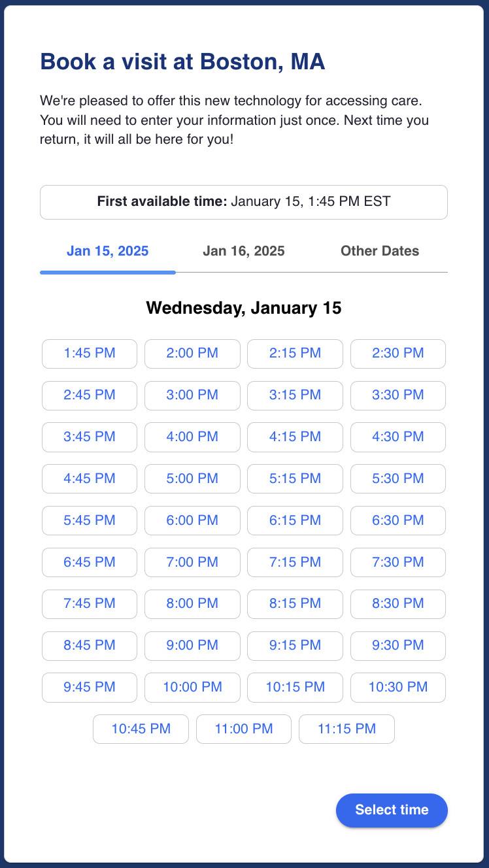Select the 10:15 PM time slot

[295, 688]
